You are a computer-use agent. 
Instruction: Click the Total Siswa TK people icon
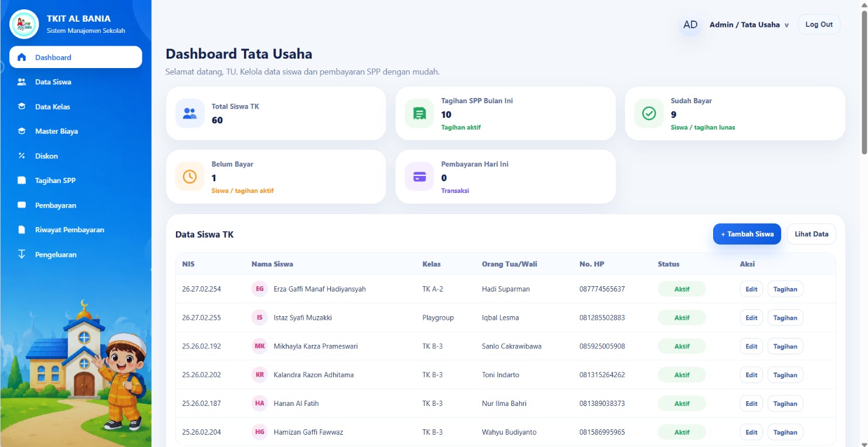[x=190, y=113]
